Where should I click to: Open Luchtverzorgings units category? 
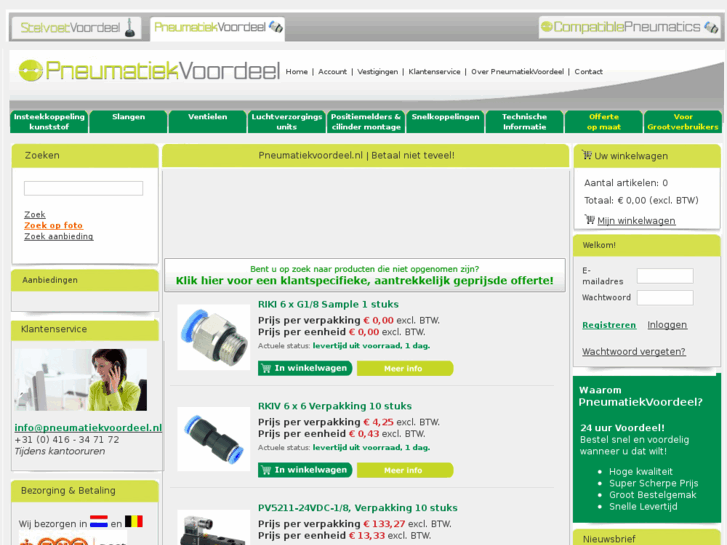pyautogui.click(x=287, y=122)
